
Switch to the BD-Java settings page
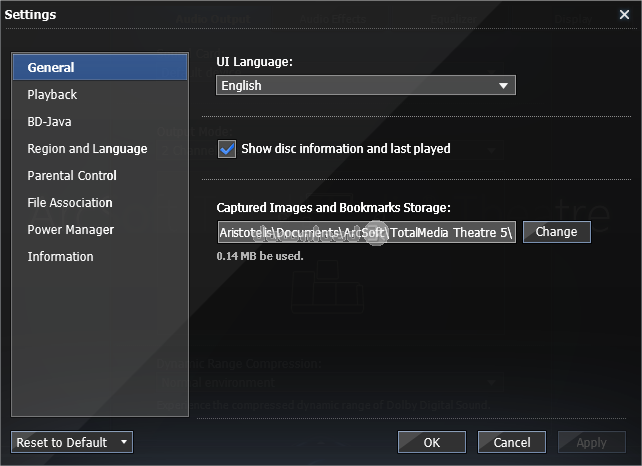50,122
